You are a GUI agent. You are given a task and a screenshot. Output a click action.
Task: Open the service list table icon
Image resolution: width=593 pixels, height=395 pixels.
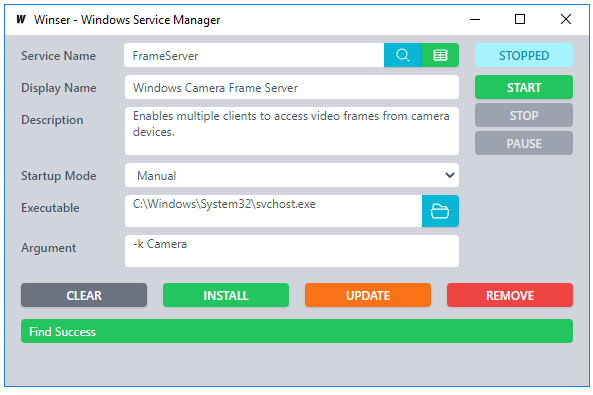pyautogui.click(x=441, y=55)
